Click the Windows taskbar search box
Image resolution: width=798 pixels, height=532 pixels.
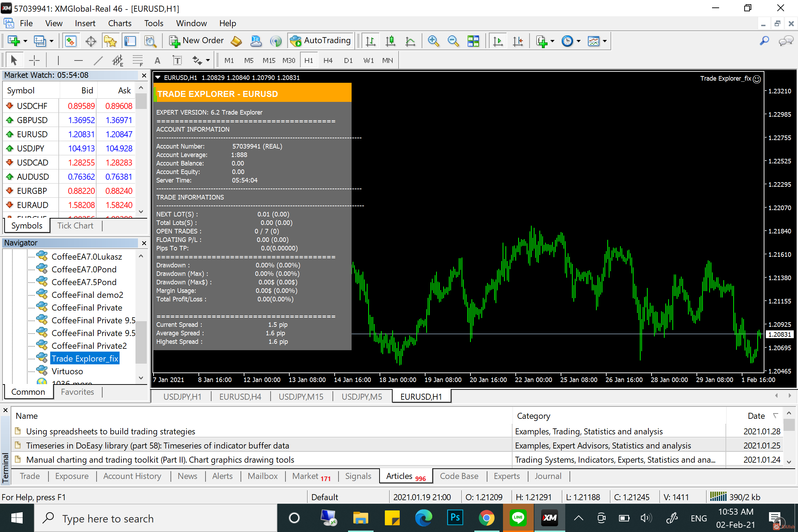click(x=156, y=518)
